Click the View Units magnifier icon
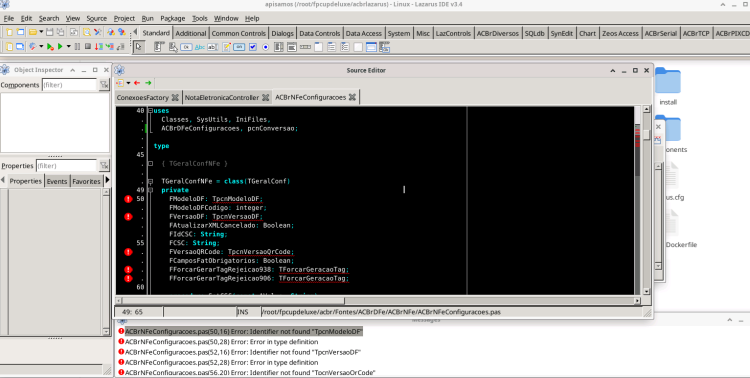The width and height of the screenshot is (750, 378). [87, 32]
